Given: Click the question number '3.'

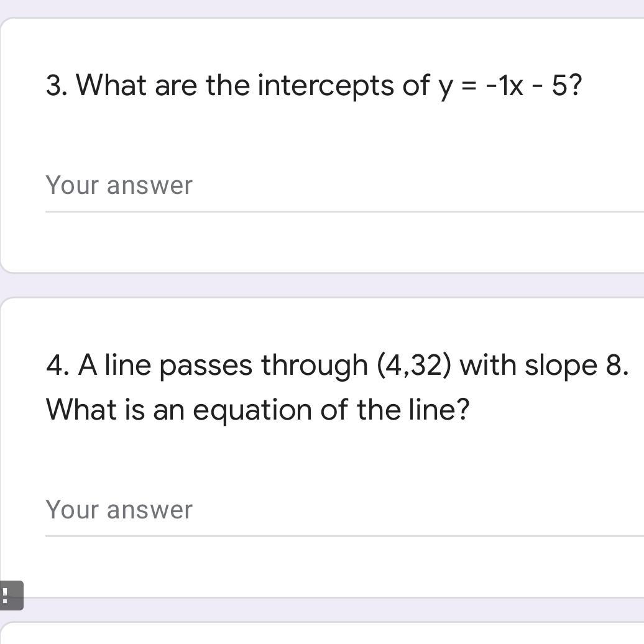Looking at the screenshot, I should tap(57, 85).
